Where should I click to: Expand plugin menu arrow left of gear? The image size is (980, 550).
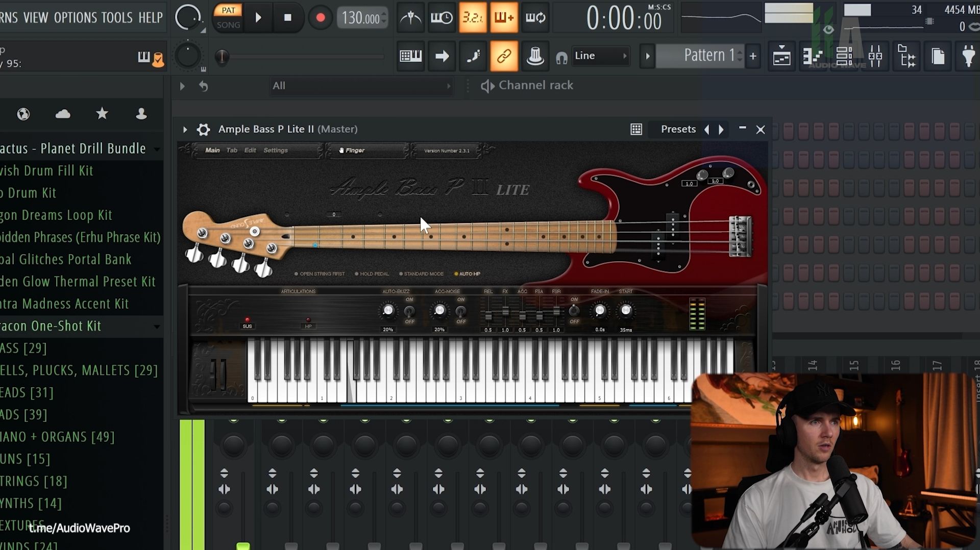[x=185, y=130]
